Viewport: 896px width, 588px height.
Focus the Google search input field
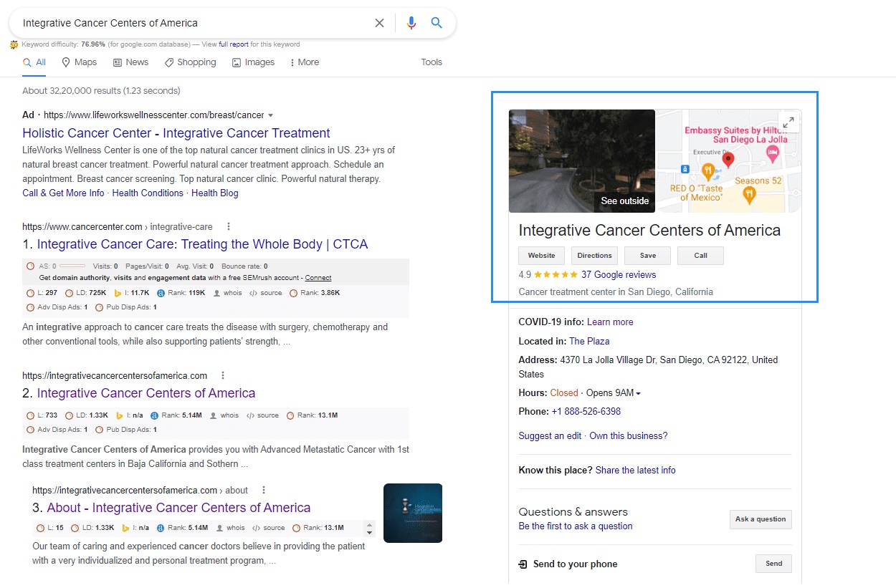195,23
